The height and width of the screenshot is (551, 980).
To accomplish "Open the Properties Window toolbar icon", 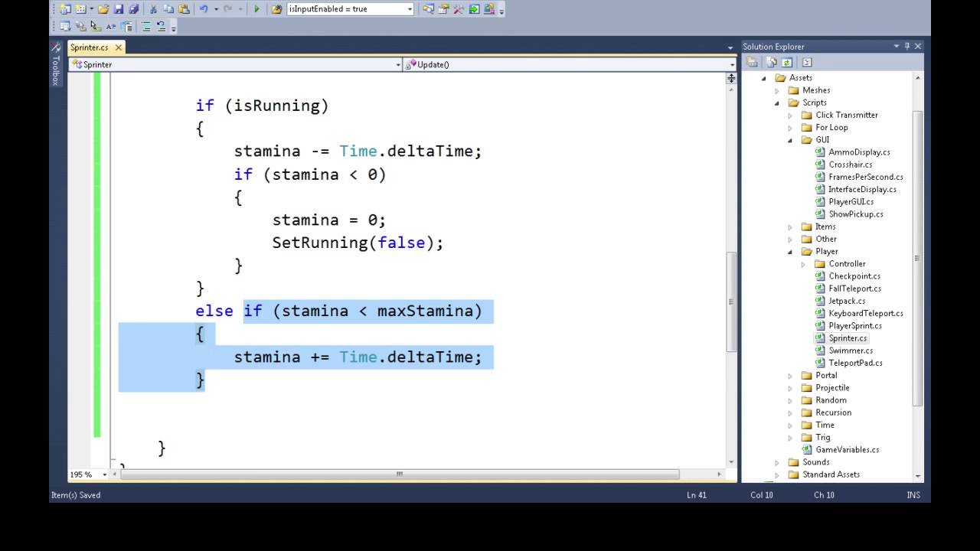I will pos(443,9).
